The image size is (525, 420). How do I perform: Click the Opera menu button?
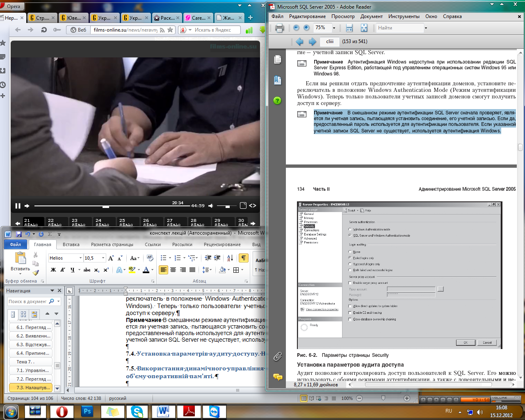pos(11,6)
